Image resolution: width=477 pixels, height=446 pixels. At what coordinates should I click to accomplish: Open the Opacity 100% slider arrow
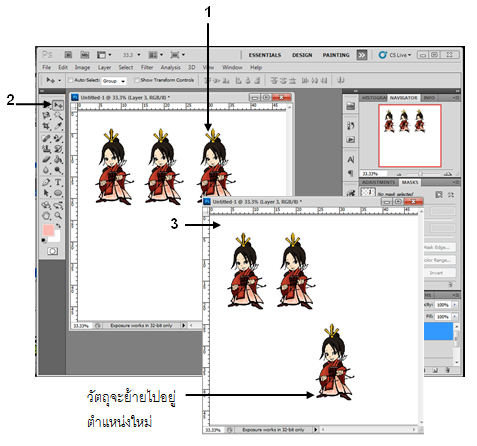pyautogui.click(x=454, y=305)
